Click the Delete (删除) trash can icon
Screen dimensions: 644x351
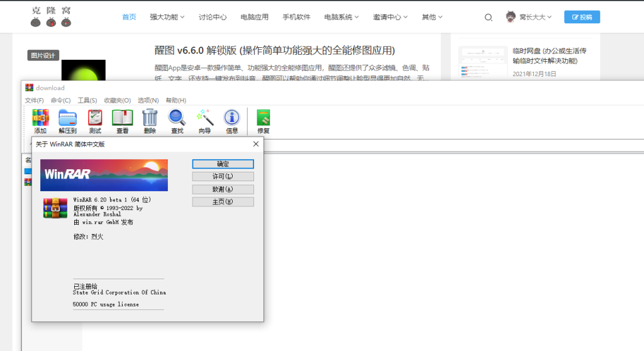(x=150, y=121)
